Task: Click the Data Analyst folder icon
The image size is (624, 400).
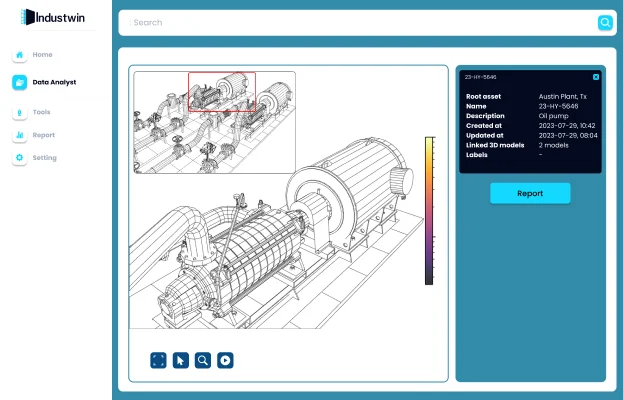Action: [x=19, y=83]
